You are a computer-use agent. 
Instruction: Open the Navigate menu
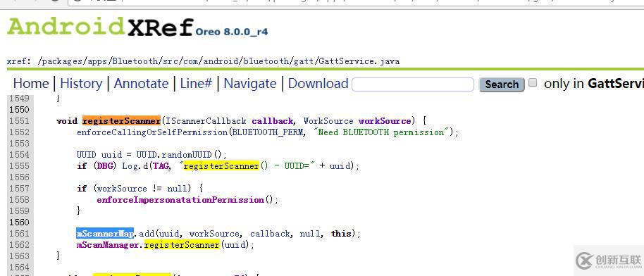(x=249, y=83)
